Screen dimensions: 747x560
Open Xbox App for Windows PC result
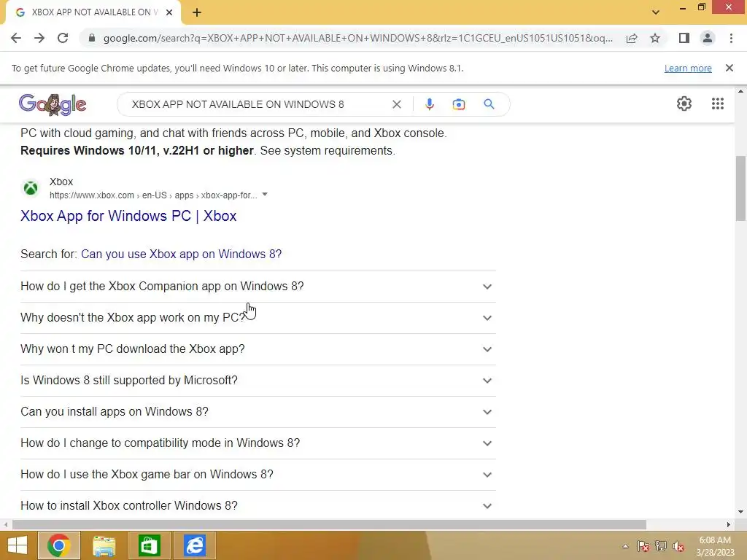click(x=128, y=216)
